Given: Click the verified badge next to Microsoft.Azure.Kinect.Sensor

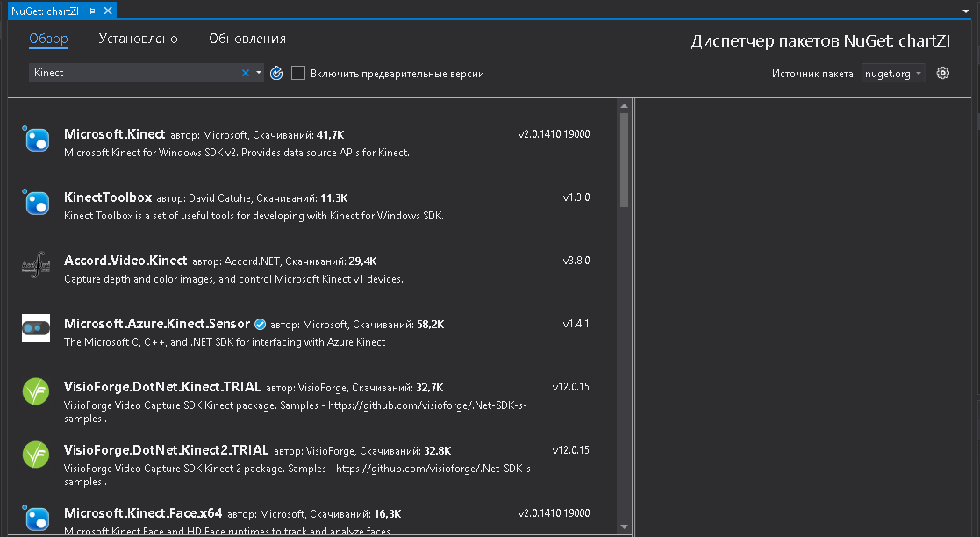Looking at the screenshot, I should pyautogui.click(x=260, y=325).
